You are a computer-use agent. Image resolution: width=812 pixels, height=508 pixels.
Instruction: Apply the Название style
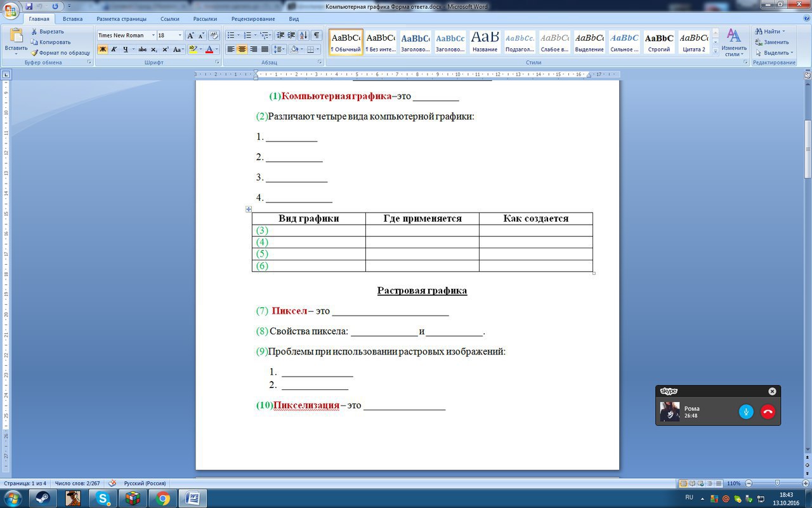485,42
